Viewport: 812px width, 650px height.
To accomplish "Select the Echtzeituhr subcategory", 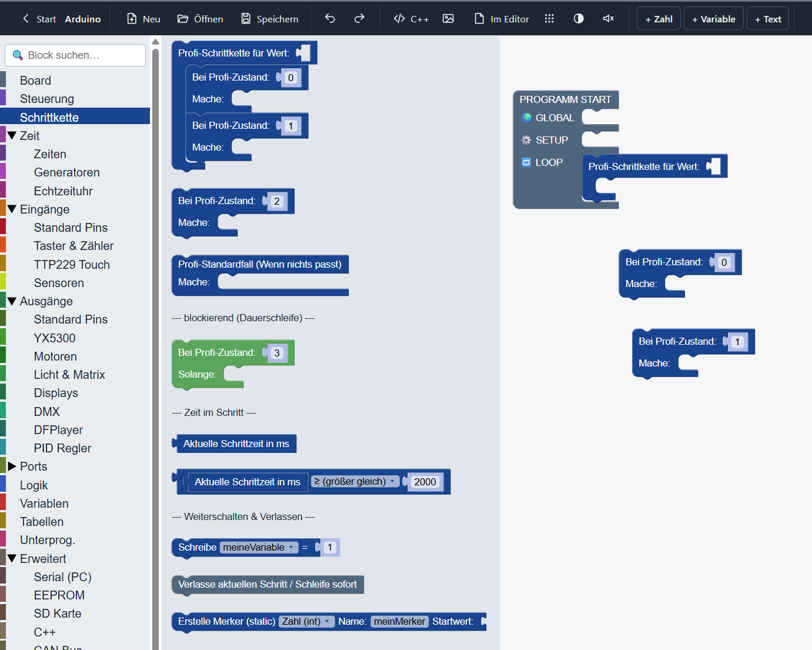I will point(75,191).
